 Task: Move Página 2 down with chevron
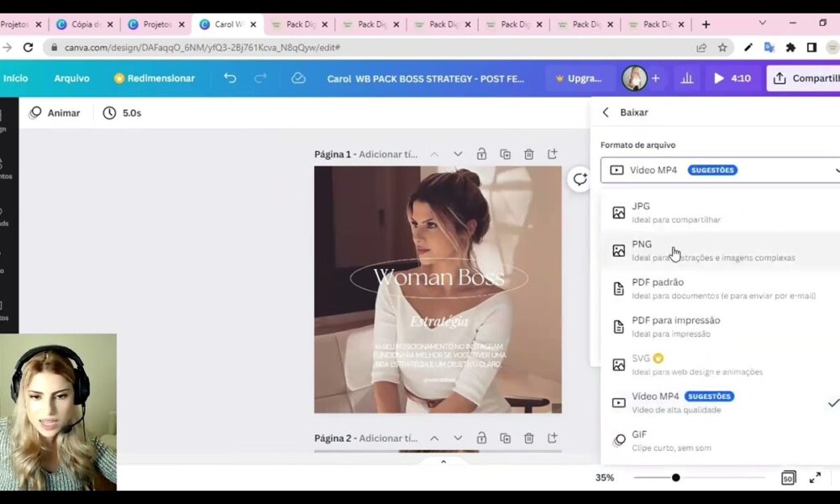click(458, 438)
